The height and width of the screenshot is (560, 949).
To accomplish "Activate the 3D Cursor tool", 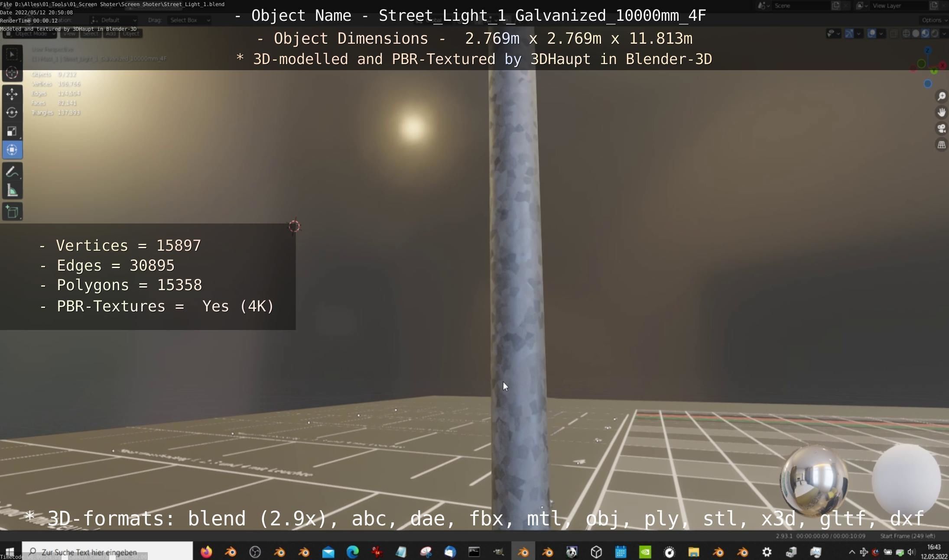I will (x=12, y=73).
